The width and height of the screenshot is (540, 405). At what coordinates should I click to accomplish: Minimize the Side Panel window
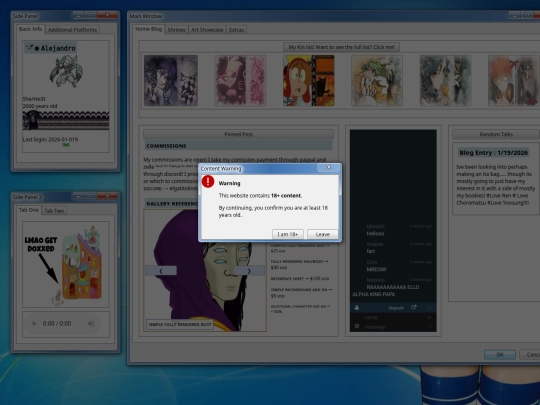(78, 15)
